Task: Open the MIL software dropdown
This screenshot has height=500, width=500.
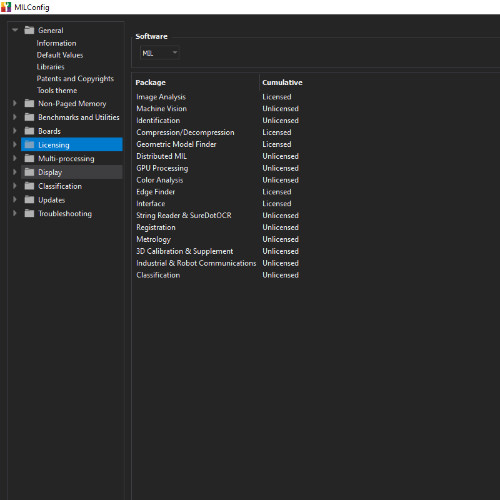Action: pyautogui.click(x=160, y=53)
